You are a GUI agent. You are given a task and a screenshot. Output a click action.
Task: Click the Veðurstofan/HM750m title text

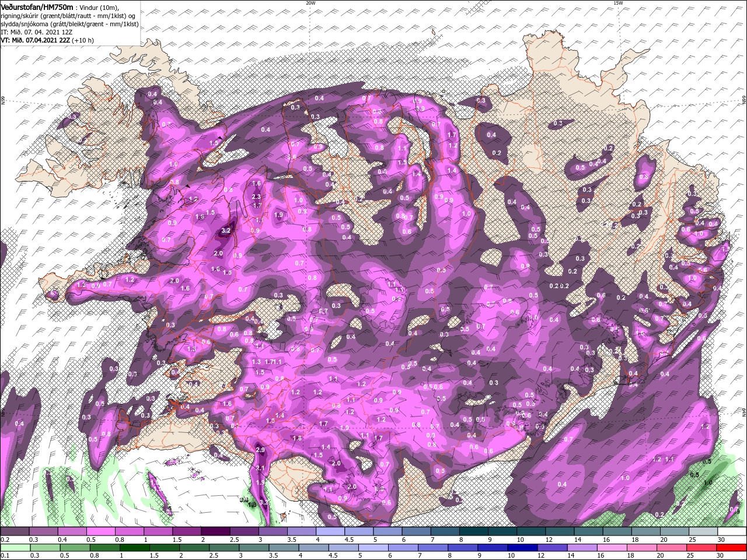(36, 6)
